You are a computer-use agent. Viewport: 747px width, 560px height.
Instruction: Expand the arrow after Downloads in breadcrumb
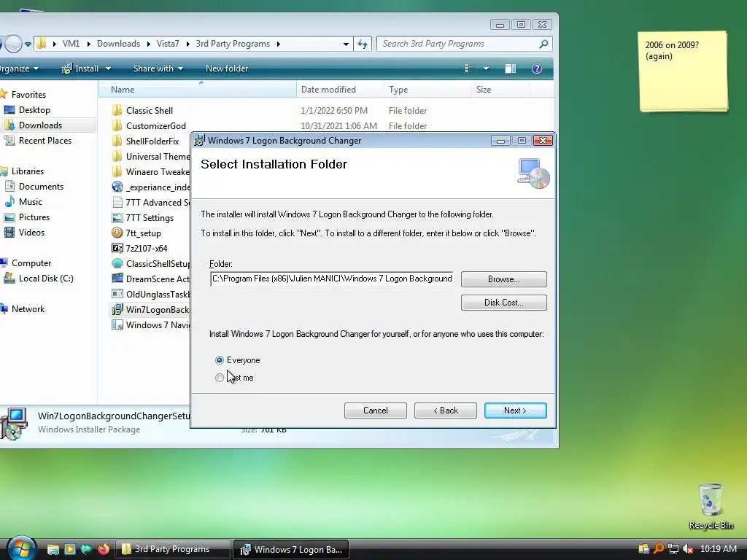(x=148, y=44)
